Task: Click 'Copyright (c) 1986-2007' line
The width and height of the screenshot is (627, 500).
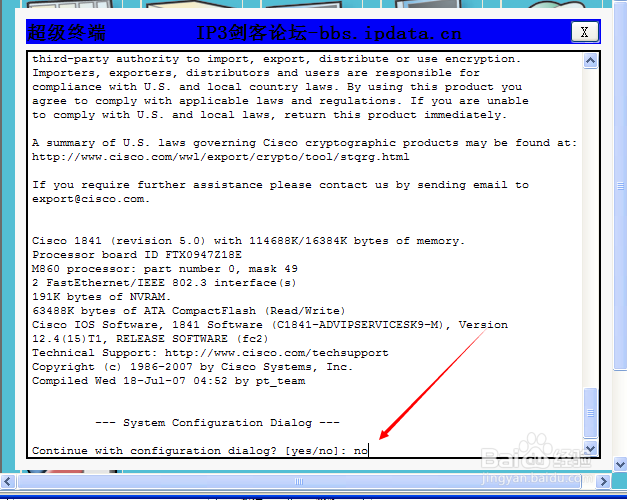Action: click(x=192, y=367)
